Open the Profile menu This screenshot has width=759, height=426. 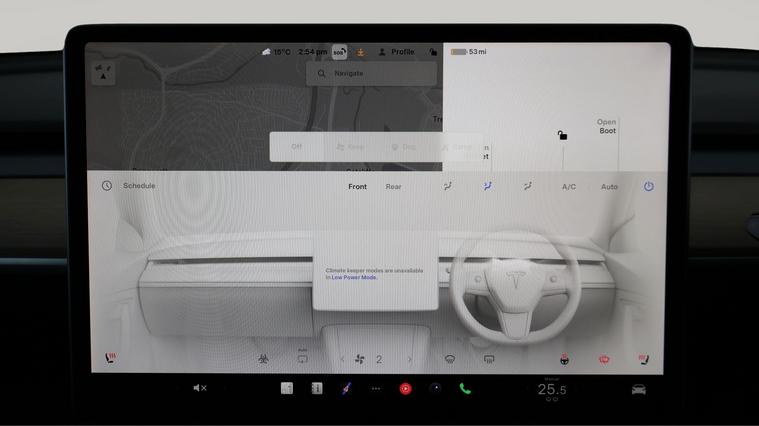(x=396, y=52)
